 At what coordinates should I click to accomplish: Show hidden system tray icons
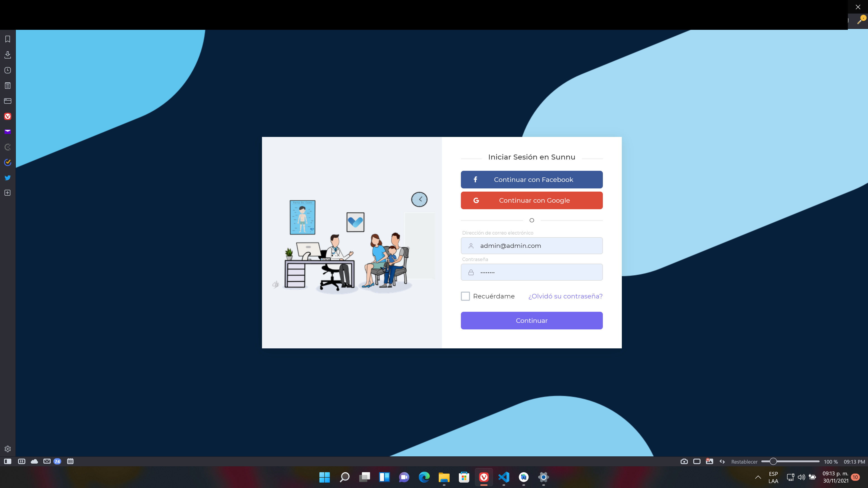pos(758,477)
